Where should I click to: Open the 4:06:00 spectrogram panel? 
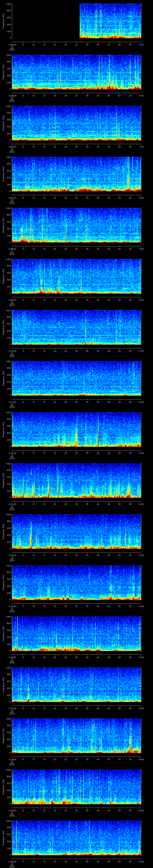tap(77, 123)
